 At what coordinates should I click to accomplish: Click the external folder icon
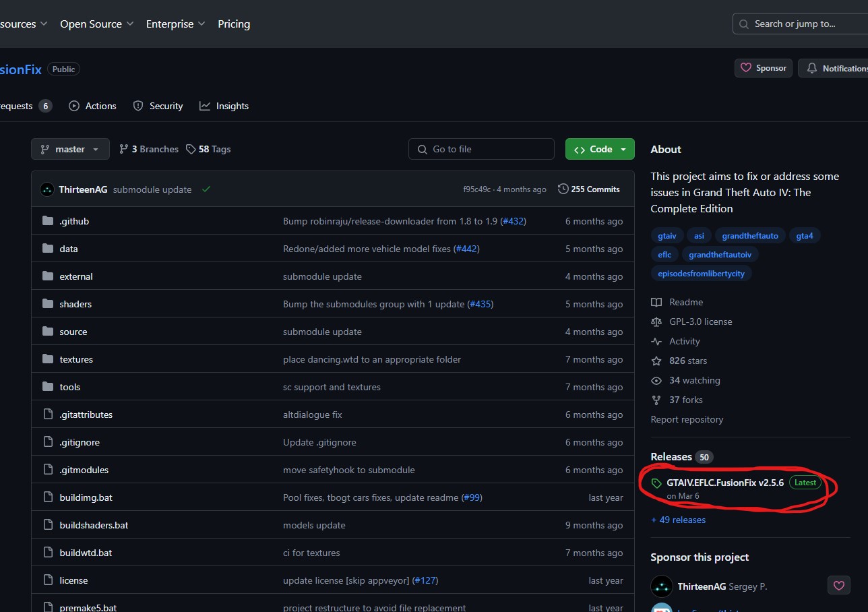(x=47, y=276)
